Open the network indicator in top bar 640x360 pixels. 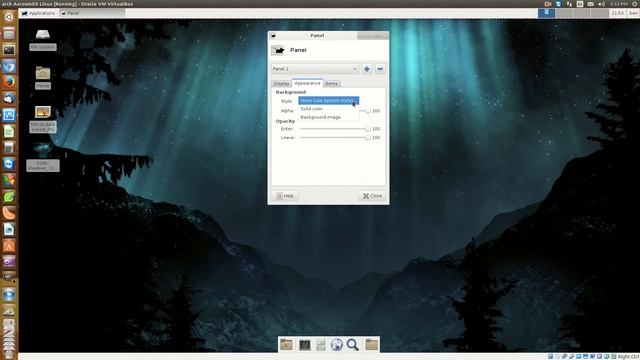click(569, 4)
